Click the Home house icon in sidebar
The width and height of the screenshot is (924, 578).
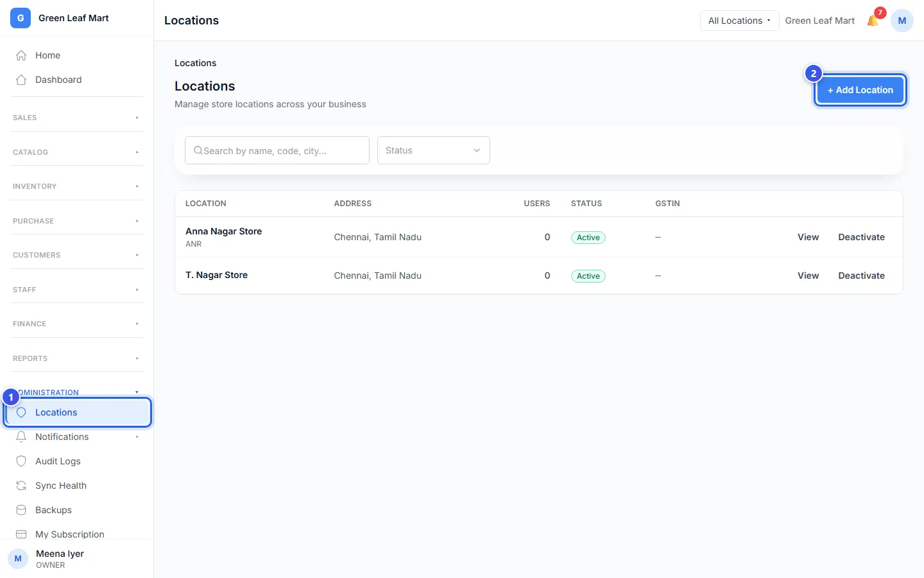coord(21,55)
